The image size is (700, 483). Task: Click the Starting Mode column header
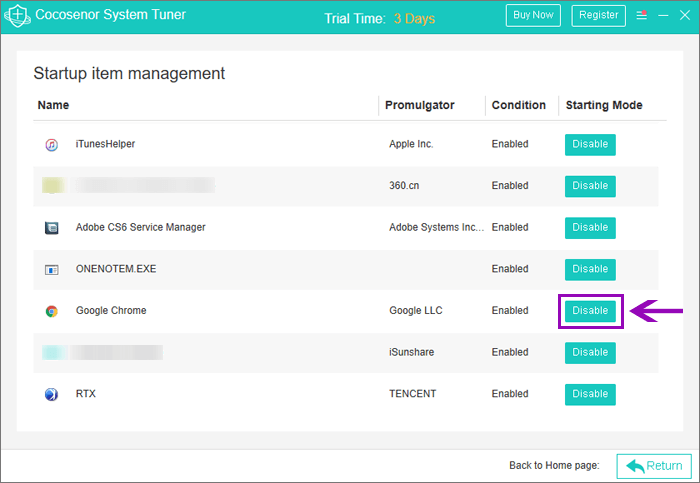click(604, 105)
